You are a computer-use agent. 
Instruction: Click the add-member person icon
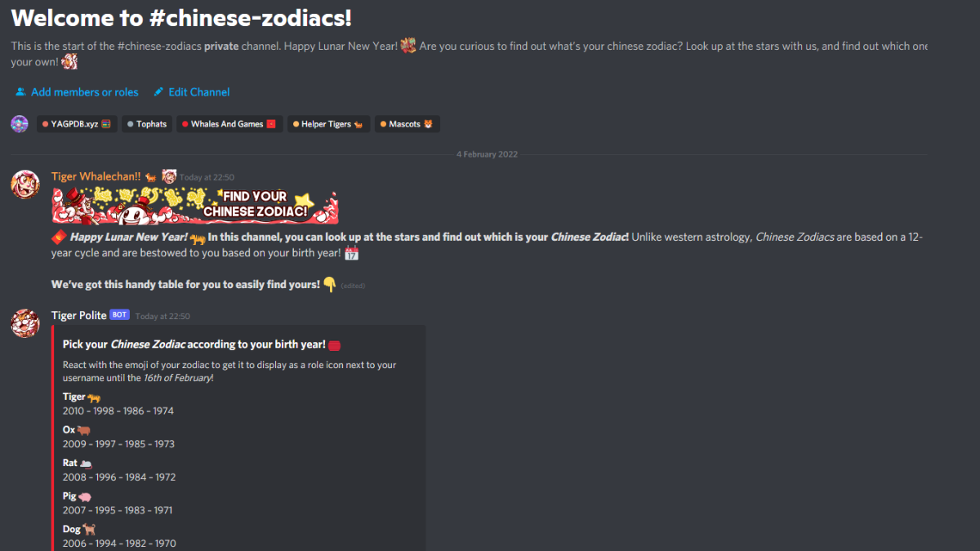pos(20,92)
